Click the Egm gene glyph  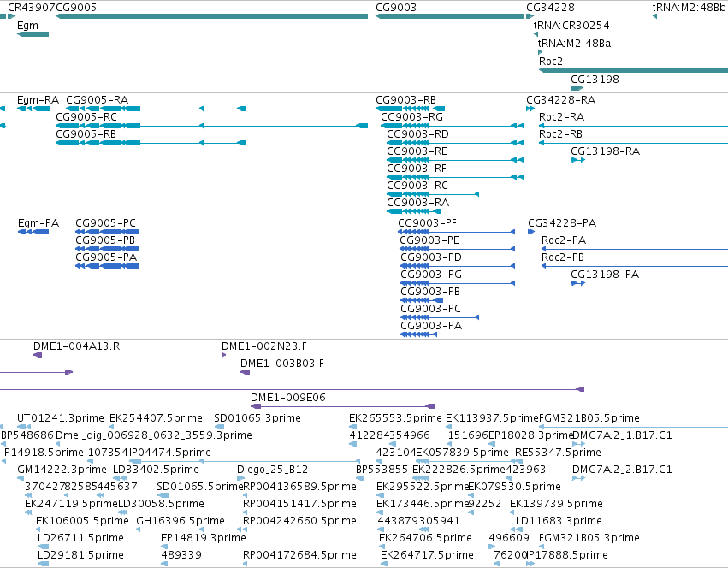pos(33,34)
